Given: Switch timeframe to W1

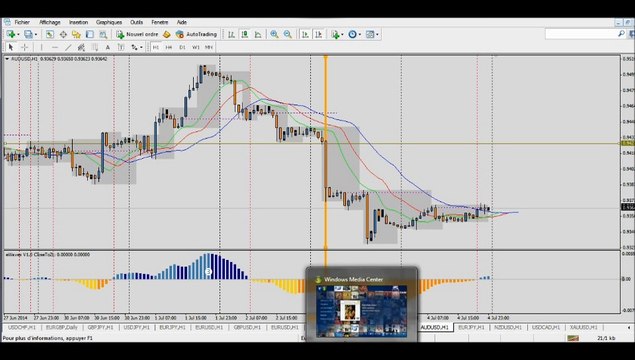Looking at the screenshot, I should [x=196, y=47].
